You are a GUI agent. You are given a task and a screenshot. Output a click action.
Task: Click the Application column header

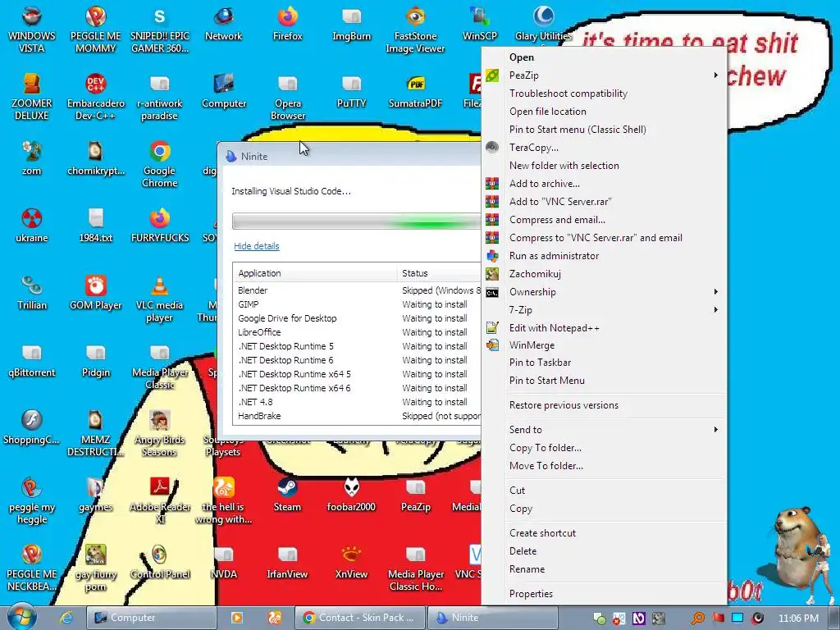pos(315,272)
